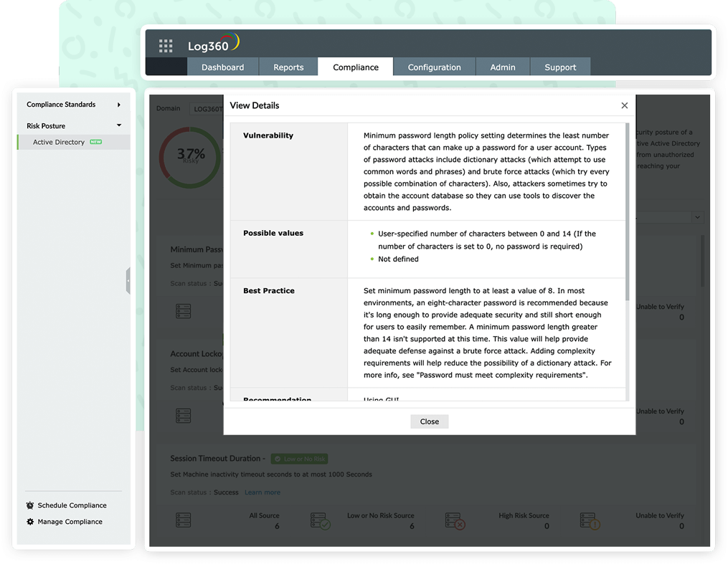Click the Session Timeout Duration heading
Screen dimensions: 728x564
(x=215, y=458)
